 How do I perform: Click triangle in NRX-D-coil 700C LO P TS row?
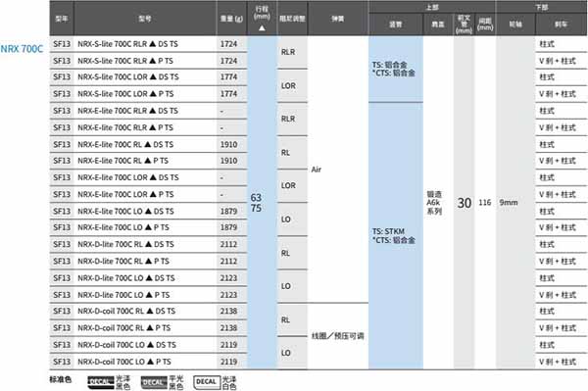point(150,362)
